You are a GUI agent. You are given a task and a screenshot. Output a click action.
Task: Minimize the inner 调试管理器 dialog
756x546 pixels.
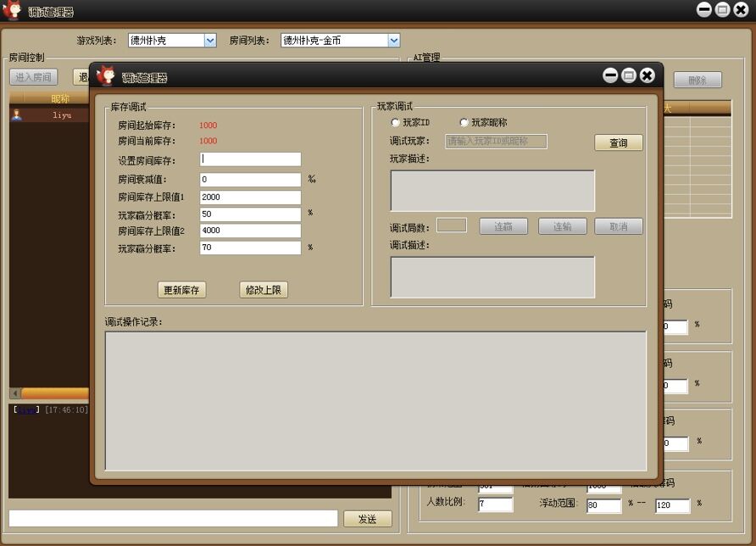pos(610,75)
